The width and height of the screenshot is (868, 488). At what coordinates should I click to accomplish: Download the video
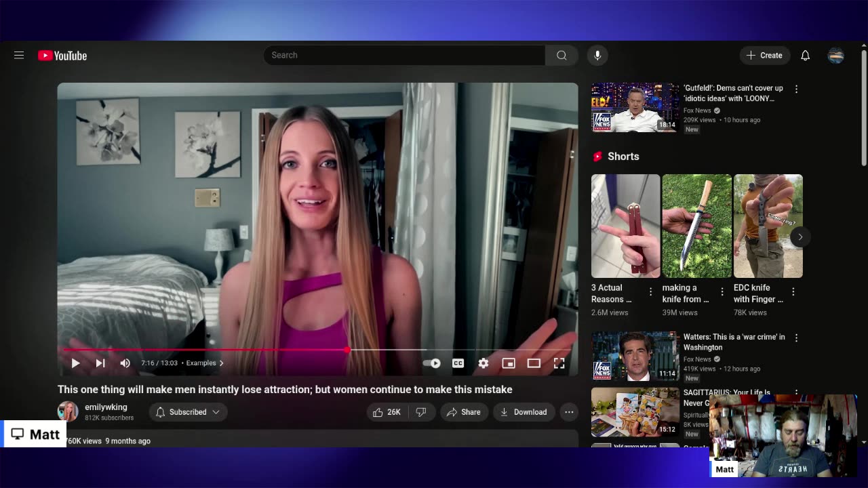[524, 412]
